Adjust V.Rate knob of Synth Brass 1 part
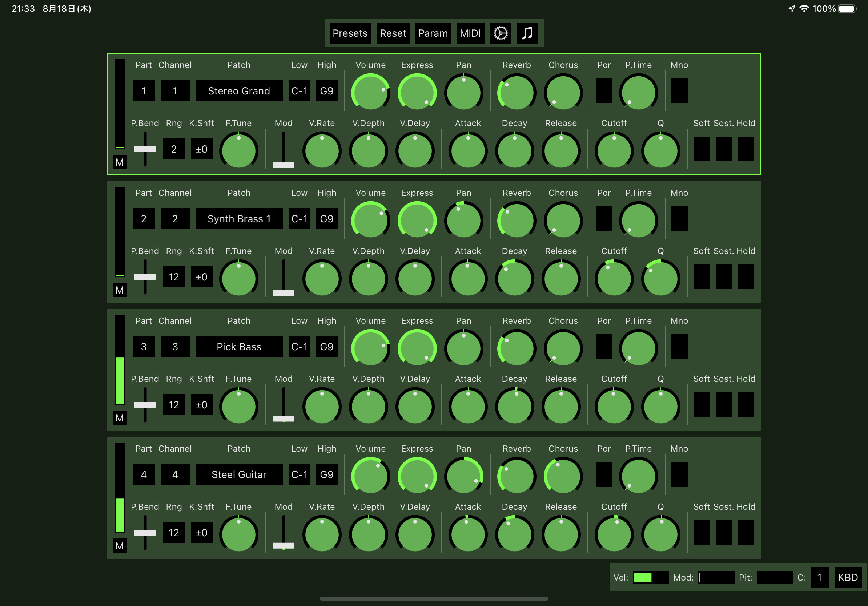The width and height of the screenshot is (868, 606). pyautogui.click(x=322, y=278)
